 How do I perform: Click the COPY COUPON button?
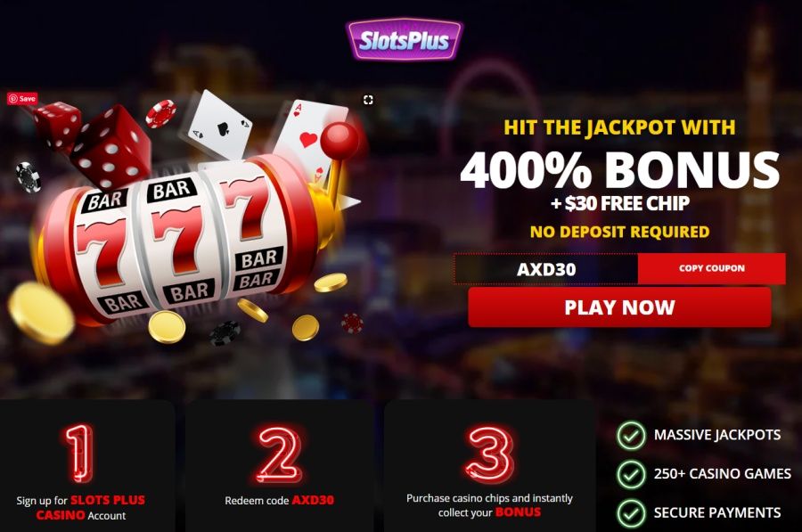tap(711, 268)
